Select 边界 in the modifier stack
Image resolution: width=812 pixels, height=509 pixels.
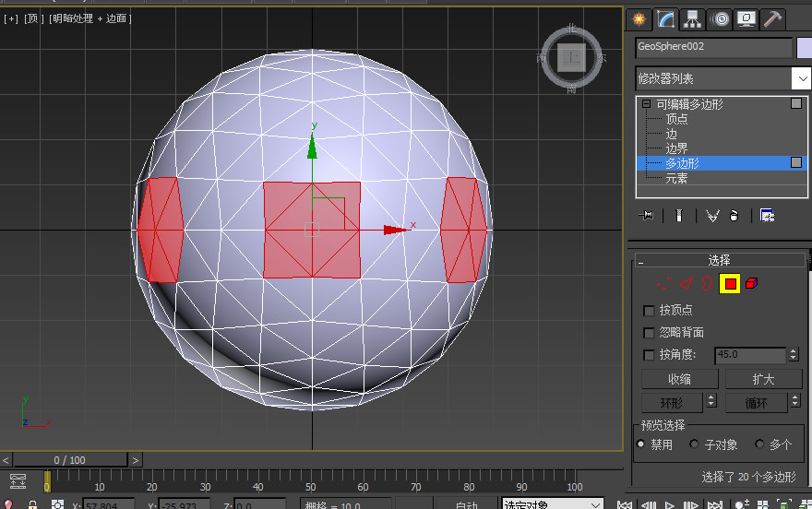(x=676, y=148)
